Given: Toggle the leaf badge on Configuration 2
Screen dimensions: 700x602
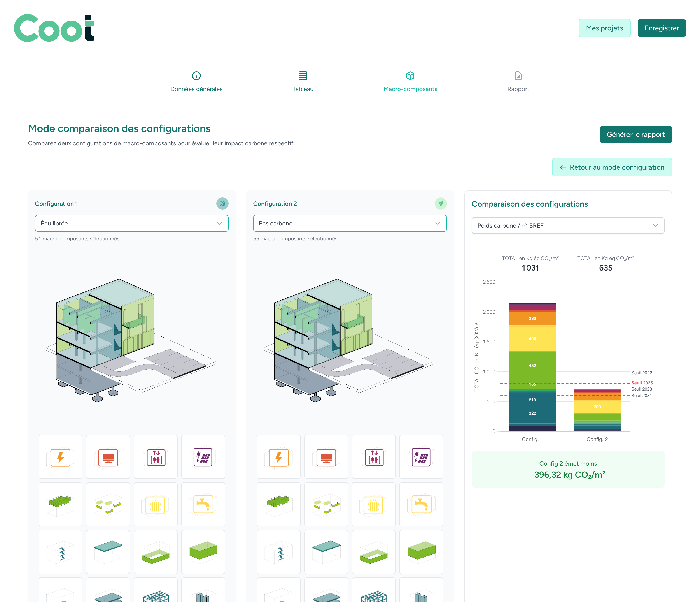Looking at the screenshot, I should [x=441, y=204].
